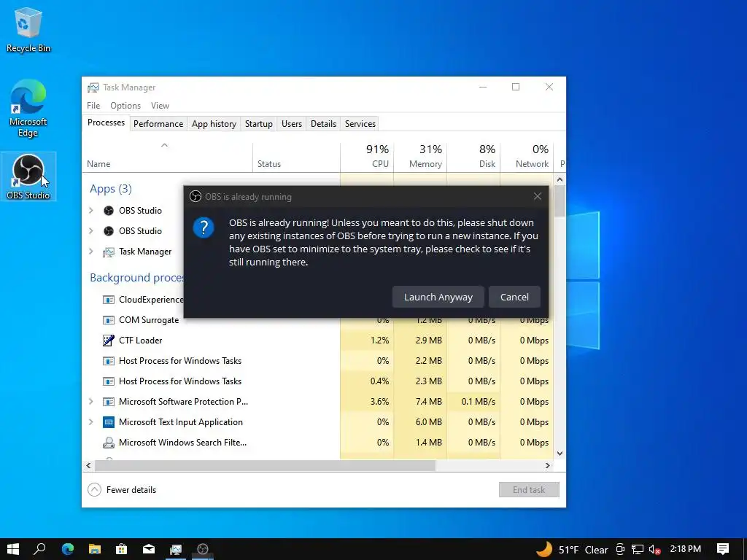Image resolution: width=747 pixels, height=560 pixels.
Task: Select the Microsoft Edge desktop shortcut
Action: tap(28, 108)
